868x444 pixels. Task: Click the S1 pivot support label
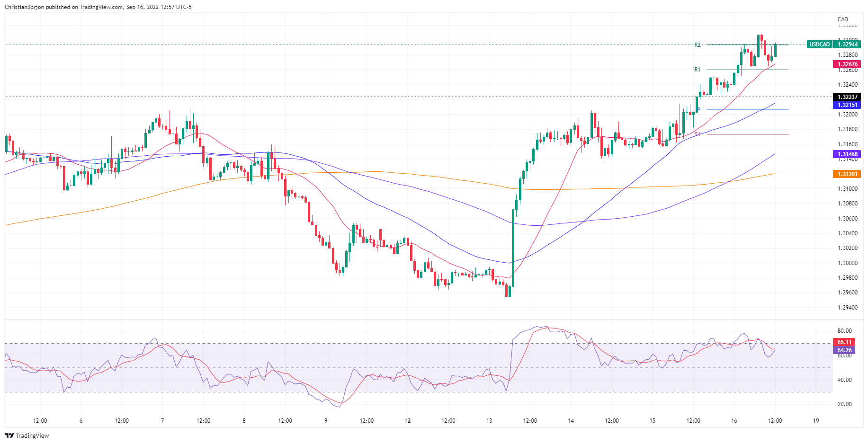click(698, 134)
